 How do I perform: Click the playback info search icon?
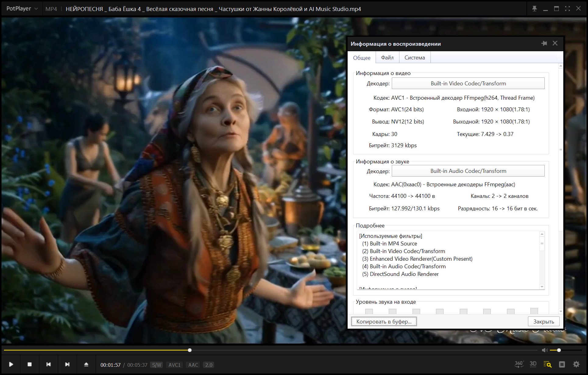547,364
